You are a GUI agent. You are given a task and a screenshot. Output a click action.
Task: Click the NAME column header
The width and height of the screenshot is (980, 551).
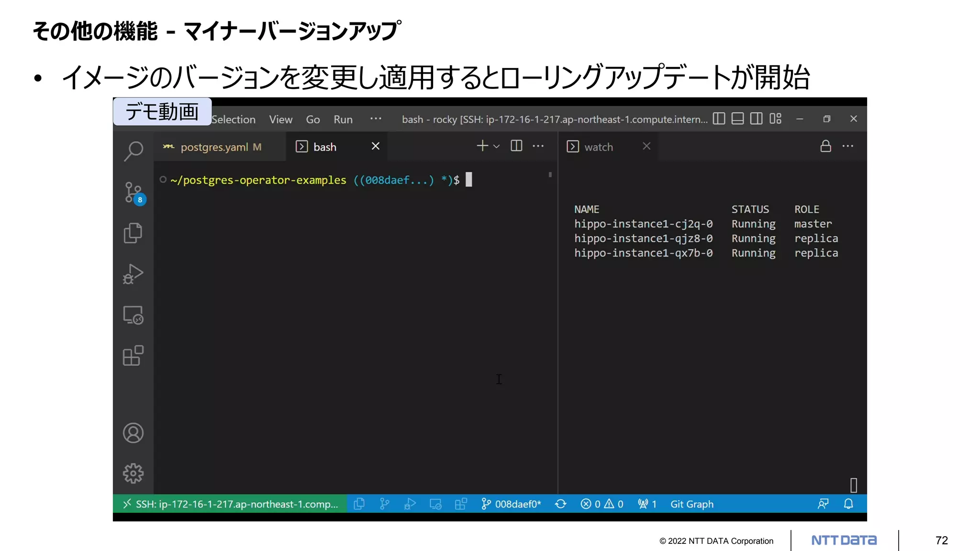coord(587,209)
